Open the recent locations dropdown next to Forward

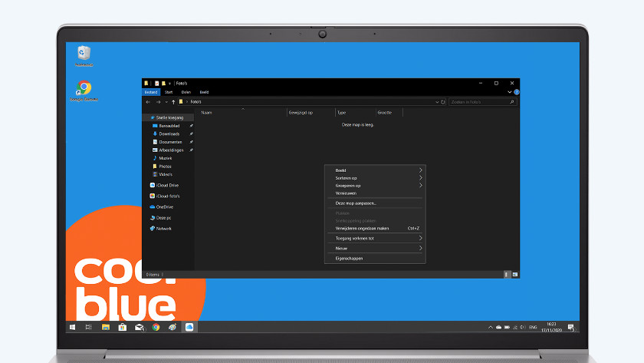(166, 102)
